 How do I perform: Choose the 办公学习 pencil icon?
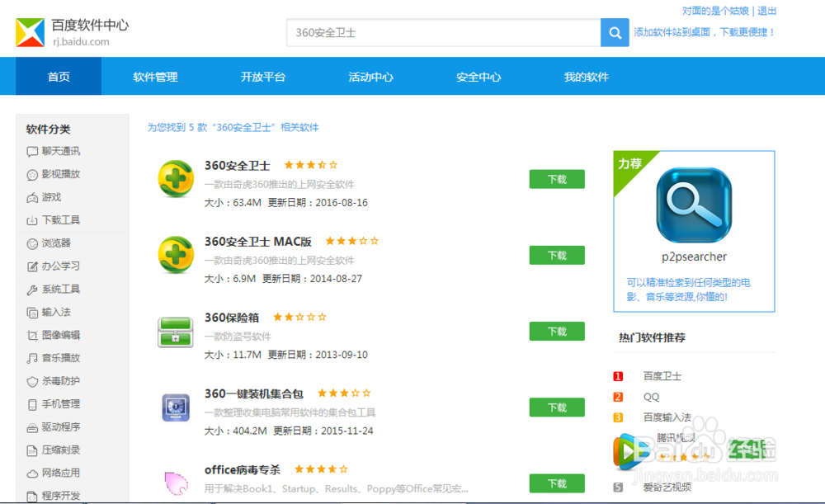coord(32,266)
